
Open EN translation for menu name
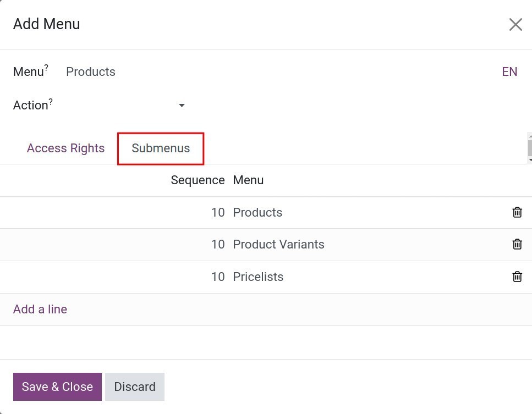tap(509, 71)
